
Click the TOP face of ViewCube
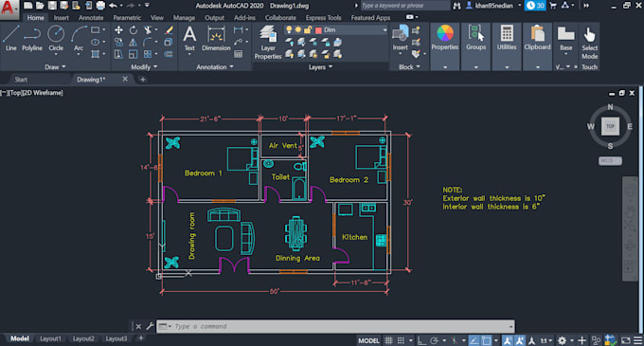point(610,126)
